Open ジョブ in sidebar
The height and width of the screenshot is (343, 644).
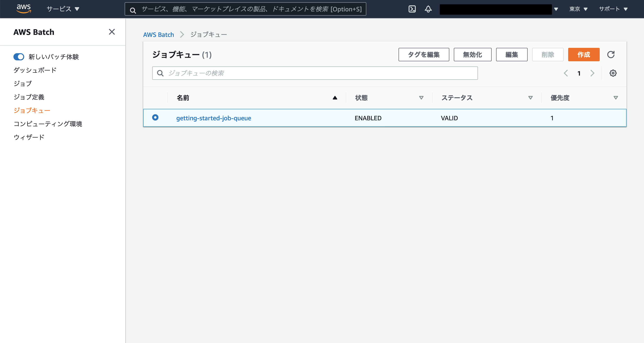coord(23,83)
